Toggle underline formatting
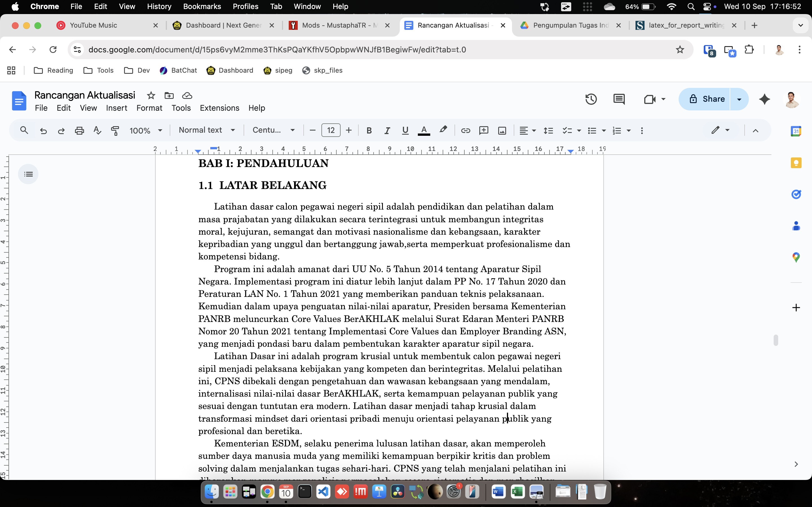812x507 pixels. click(405, 130)
